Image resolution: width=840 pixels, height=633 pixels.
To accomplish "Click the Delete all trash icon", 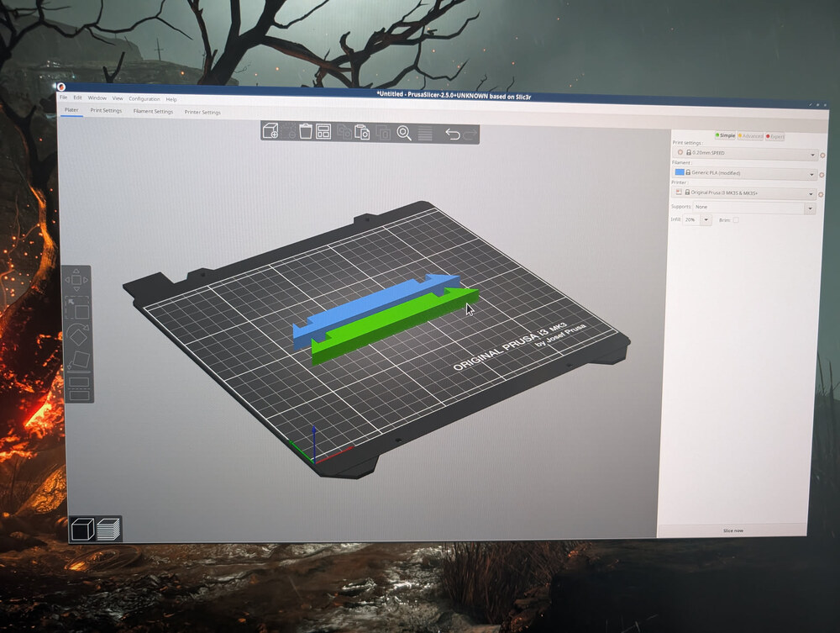I will (x=306, y=131).
